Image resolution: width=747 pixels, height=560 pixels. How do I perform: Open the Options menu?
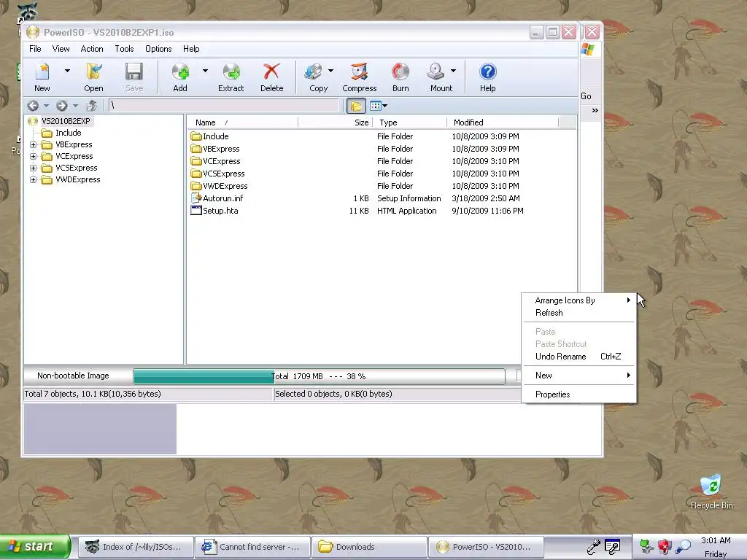pos(158,49)
